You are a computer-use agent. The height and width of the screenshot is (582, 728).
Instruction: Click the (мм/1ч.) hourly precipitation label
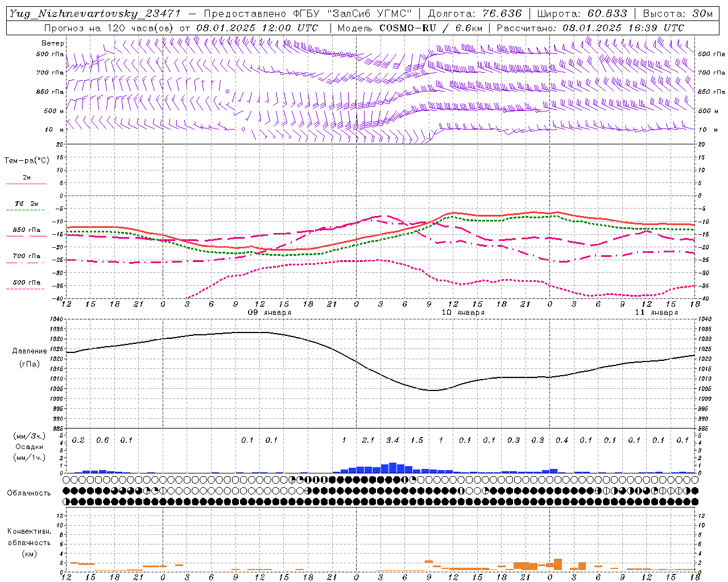[x=29, y=458]
